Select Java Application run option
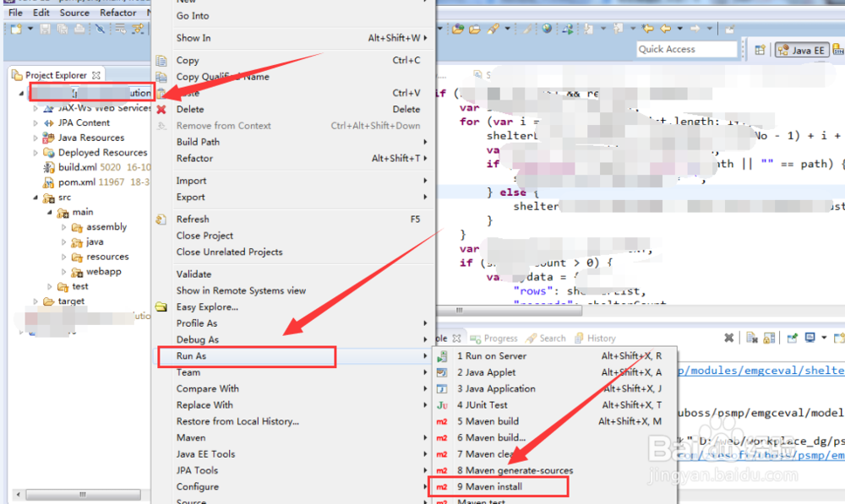Screen dimensions: 845x504 tap(554, 389)
